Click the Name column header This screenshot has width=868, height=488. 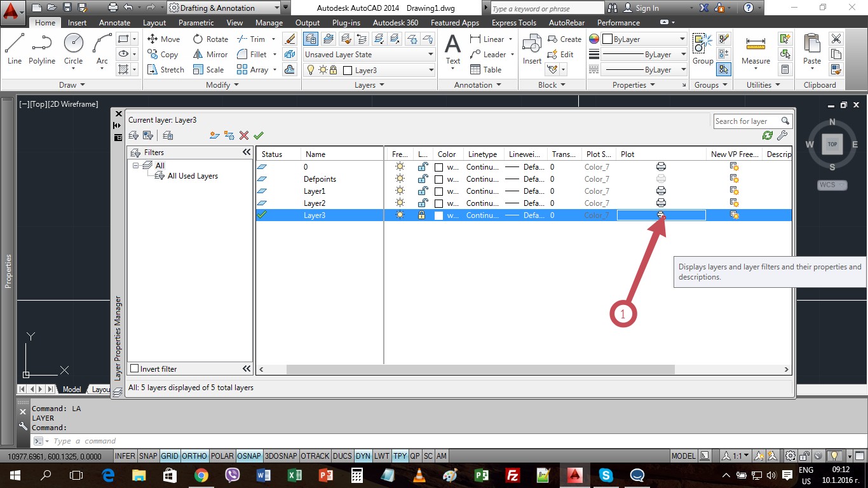pos(342,154)
